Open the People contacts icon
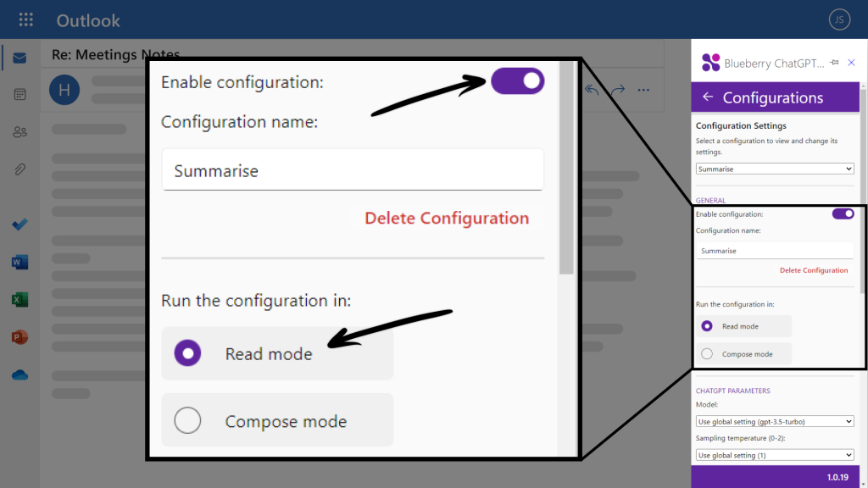 tap(19, 131)
